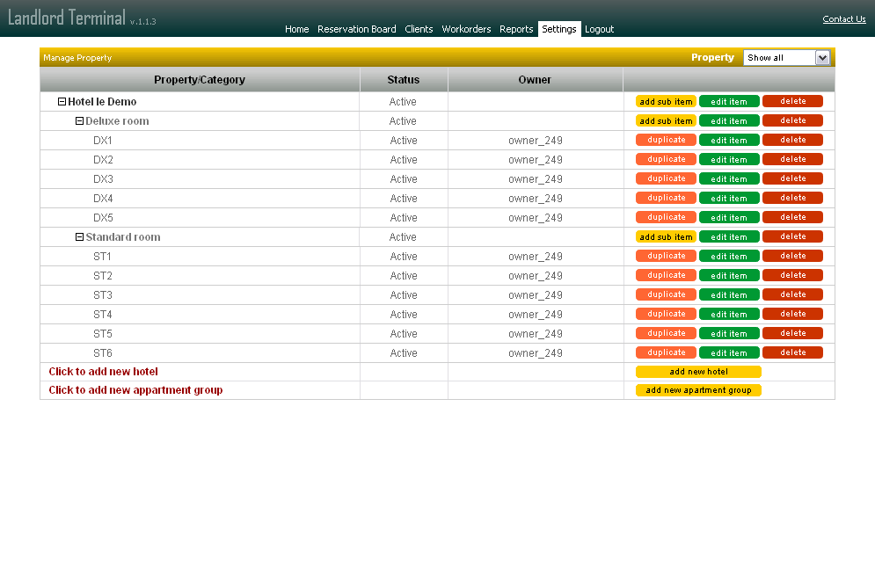Open the Reports page

(x=516, y=29)
